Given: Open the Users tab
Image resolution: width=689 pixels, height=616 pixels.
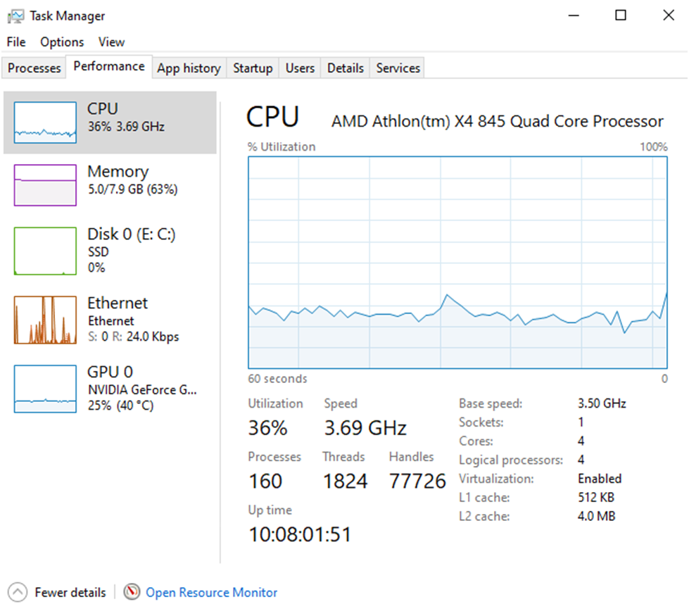Looking at the screenshot, I should click(300, 68).
